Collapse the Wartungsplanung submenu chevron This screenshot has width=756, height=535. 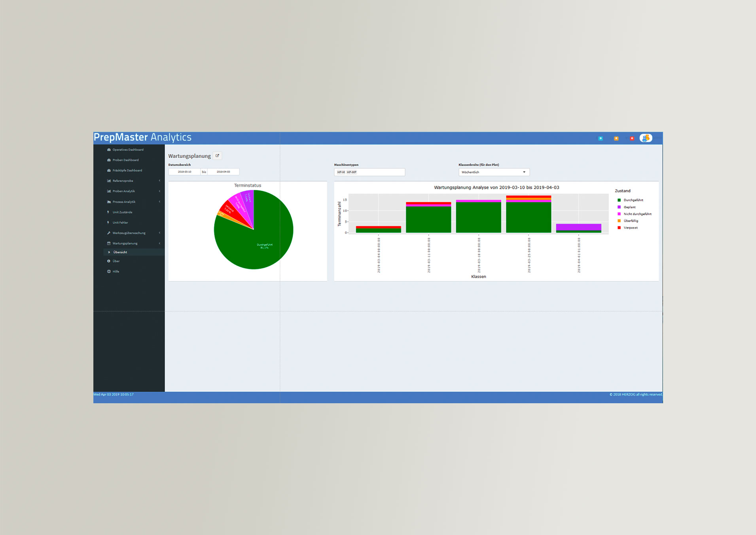[159, 243]
